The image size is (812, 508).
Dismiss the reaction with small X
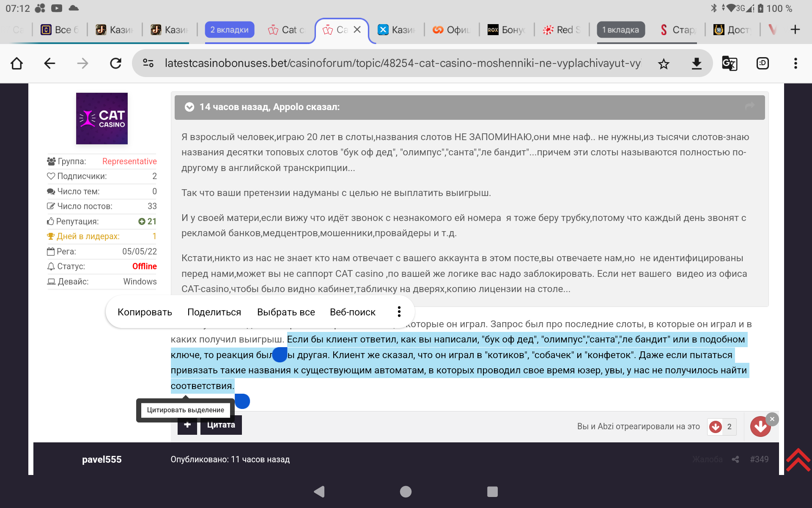tap(772, 419)
